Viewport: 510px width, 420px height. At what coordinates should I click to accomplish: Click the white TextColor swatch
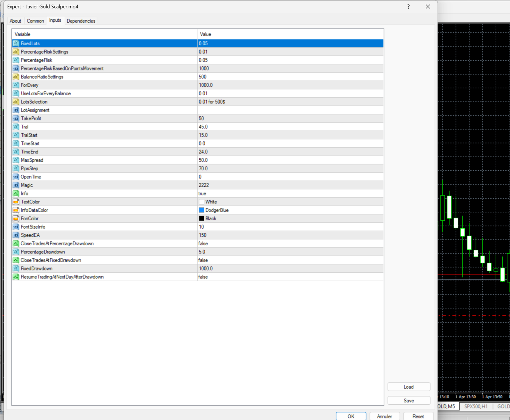tap(201, 202)
